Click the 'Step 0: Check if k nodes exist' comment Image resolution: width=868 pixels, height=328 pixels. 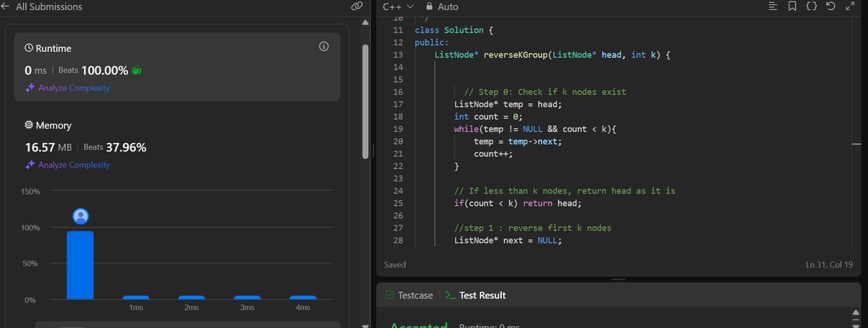coord(544,92)
